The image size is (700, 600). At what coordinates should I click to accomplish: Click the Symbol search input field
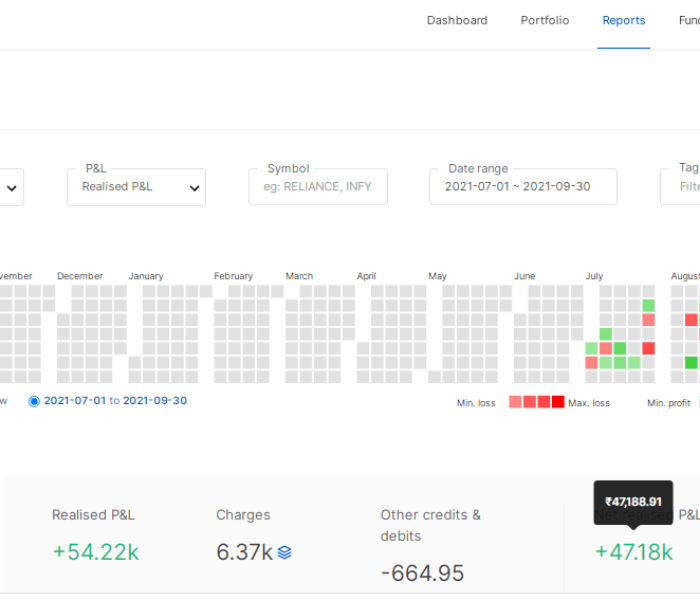[x=317, y=187]
